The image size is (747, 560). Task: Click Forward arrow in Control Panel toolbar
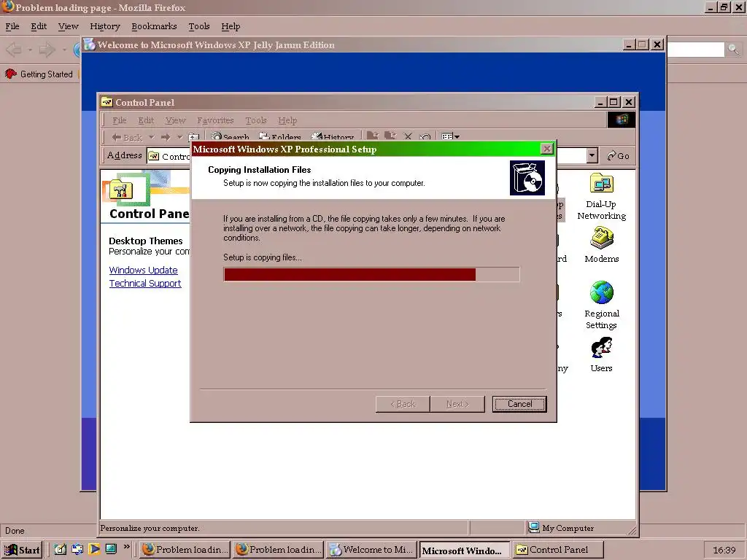(166, 137)
